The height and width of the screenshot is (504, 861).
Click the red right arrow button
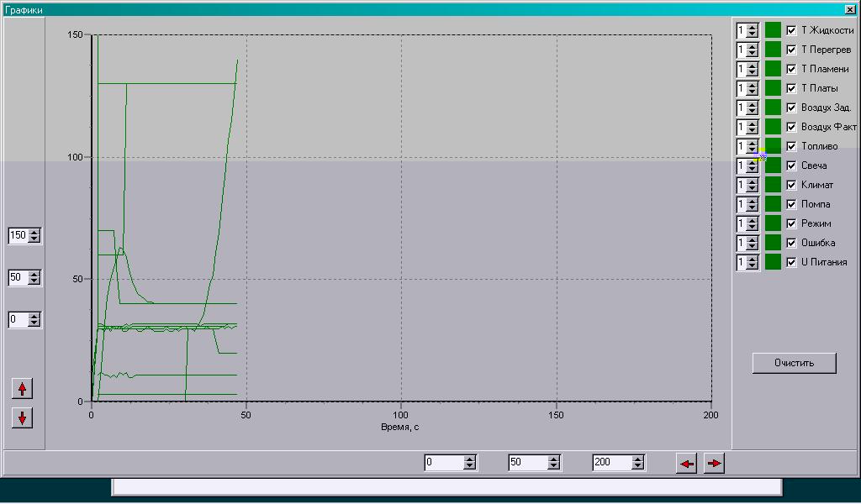tap(714, 464)
